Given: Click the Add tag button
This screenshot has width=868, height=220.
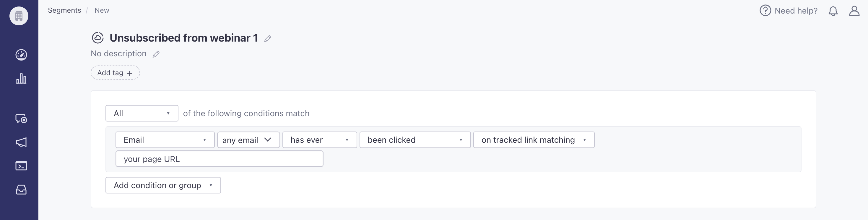Looking at the screenshot, I should [x=115, y=73].
